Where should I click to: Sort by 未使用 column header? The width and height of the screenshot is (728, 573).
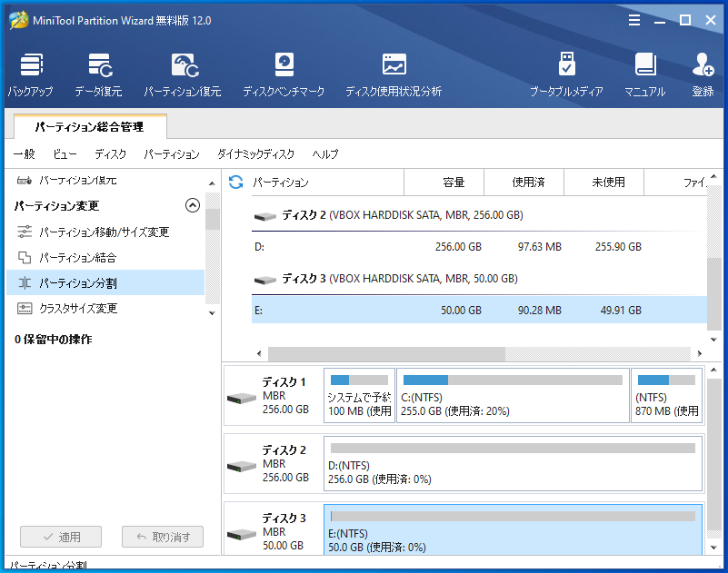pyautogui.click(x=604, y=183)
